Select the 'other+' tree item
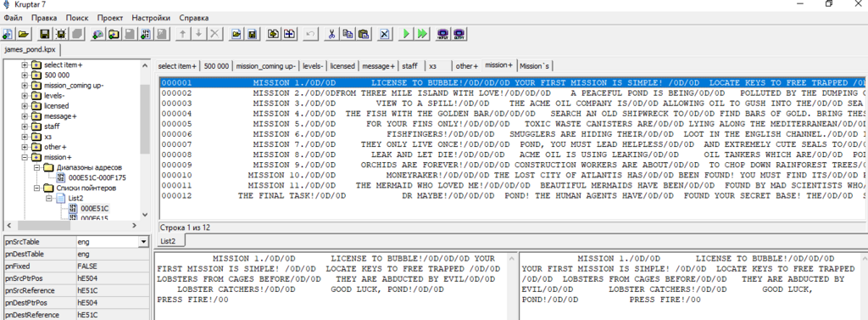The image size is (868, 320). coord(55,147)
